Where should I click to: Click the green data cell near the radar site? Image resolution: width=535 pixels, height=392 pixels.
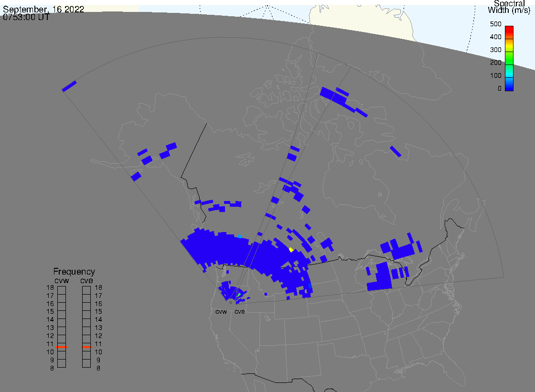239,295
